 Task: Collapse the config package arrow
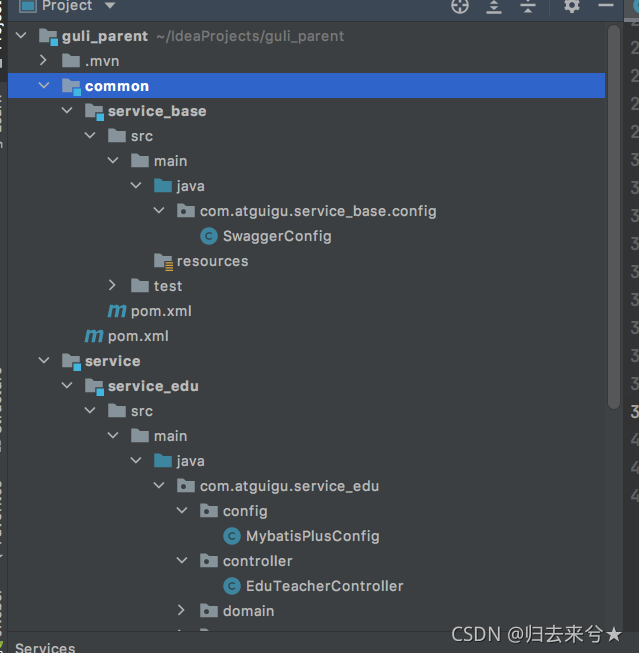coord(182,511)
